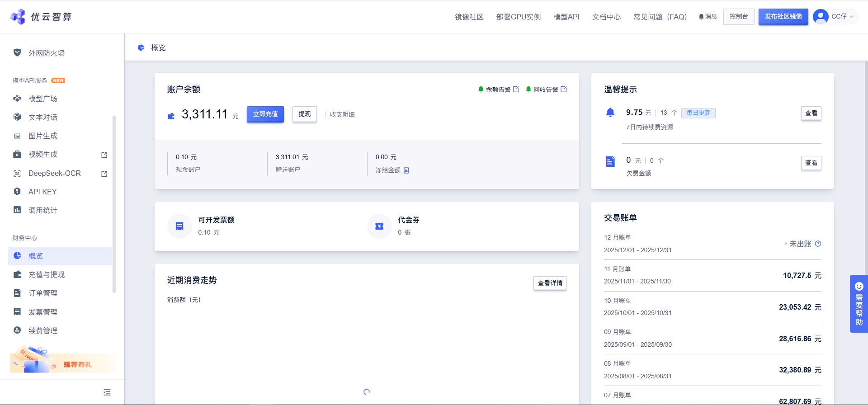Click the external link icon beside 余额告警
Image resolution: width=868 pixels, height=405 pixels.
coord(516,89)
